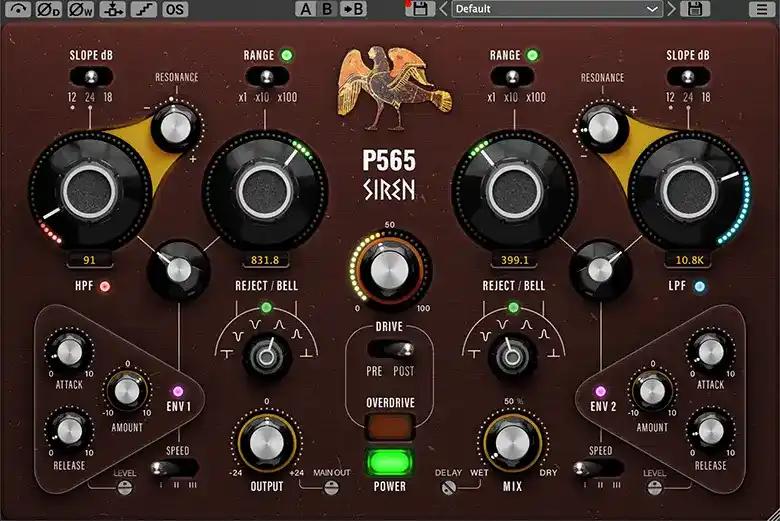The image size is (780, 521).
Task: Click the ENV 2 RELEASE knob
Action: coord(711,431)
